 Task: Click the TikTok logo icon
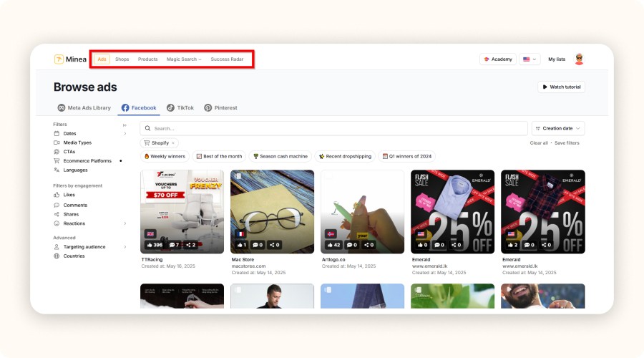170,107
